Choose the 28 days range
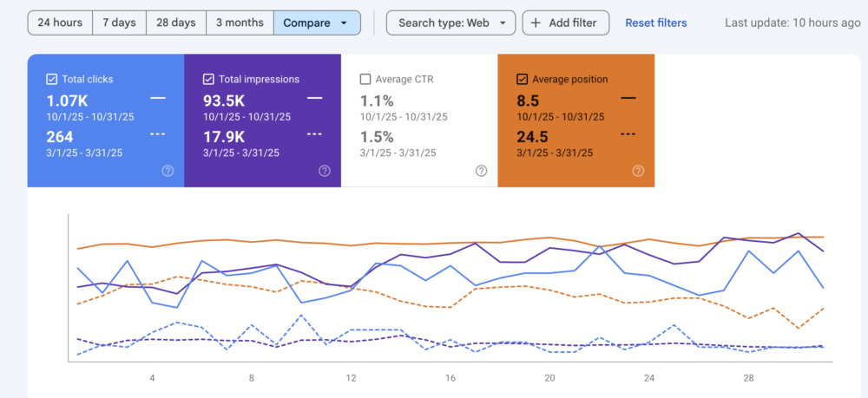This screenshot has width=868, height=398. coord(176,23)
